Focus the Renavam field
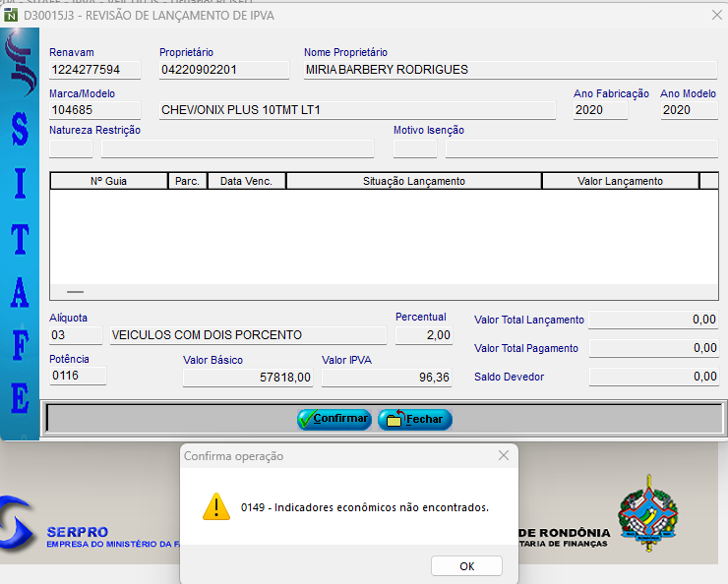728x584 pixels. coord(94,70)
